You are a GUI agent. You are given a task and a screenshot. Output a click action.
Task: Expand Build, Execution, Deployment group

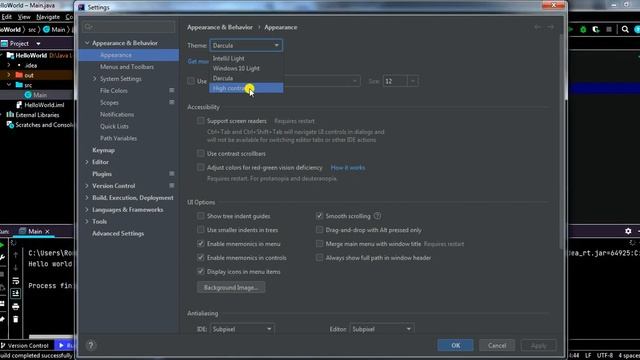point(87,198)
